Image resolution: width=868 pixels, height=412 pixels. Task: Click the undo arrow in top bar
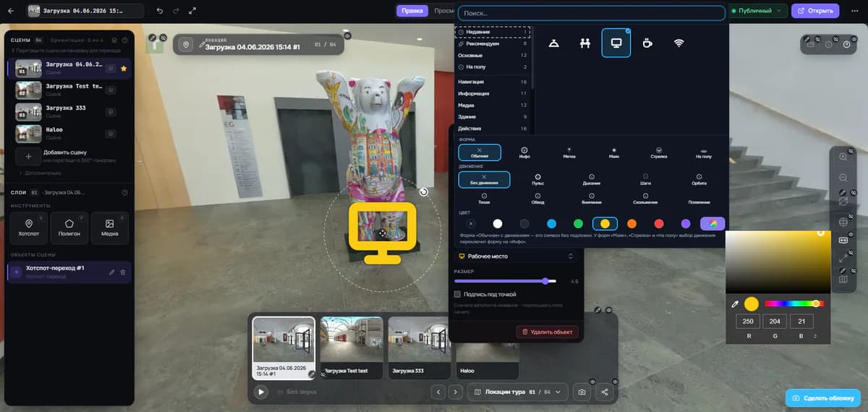click(x=160, y=11)
